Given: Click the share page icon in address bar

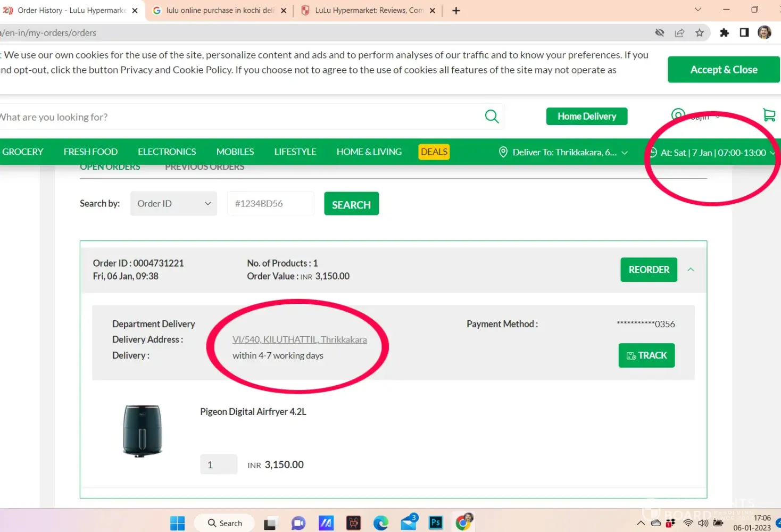Looking at the screenshot, I should click(679, 33).
